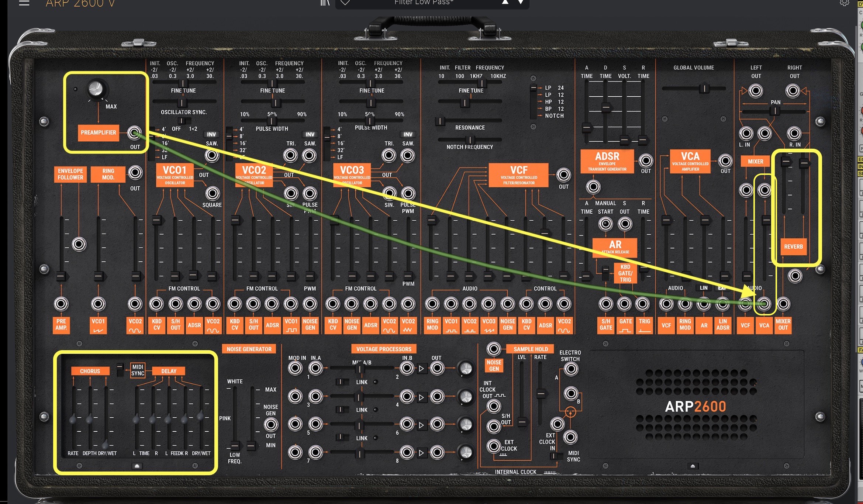This screenshot has height=504, width=863.
Task: Click the GLOBAL VOLUME slider
Action: 694,89
